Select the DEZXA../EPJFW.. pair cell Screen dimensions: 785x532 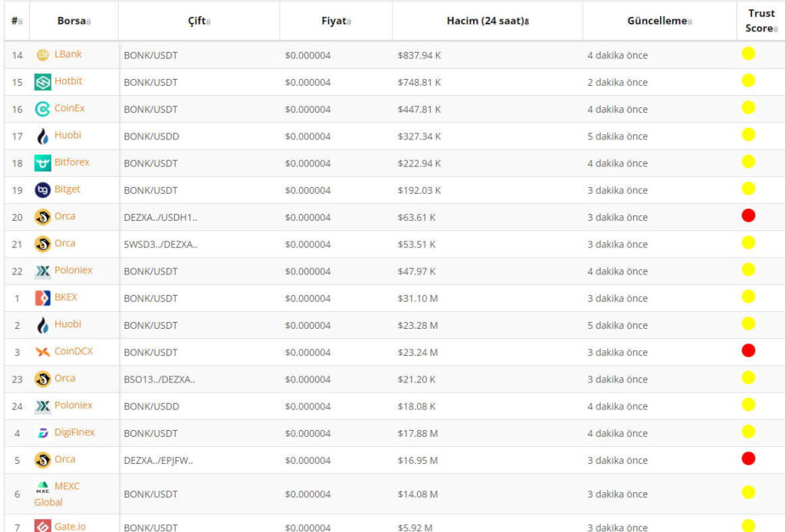(x=158, y=461)
